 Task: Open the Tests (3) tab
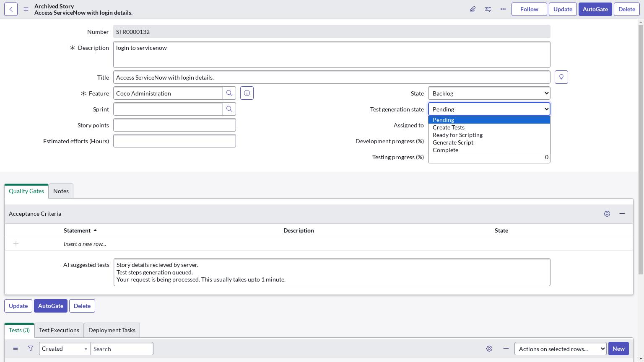(x=19, y=330)
